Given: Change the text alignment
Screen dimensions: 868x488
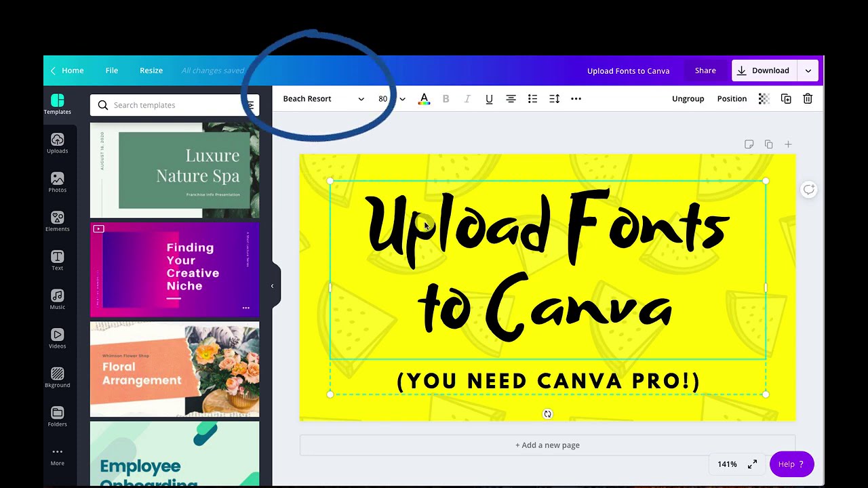Looking at the screenshot, I should coord(511,99).
